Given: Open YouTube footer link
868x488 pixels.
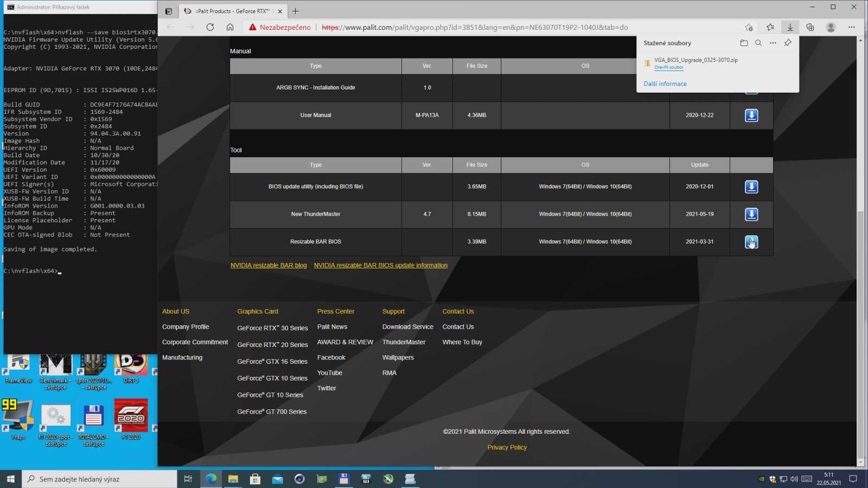Looking at the screenshot, I should (x=329, y=373).
